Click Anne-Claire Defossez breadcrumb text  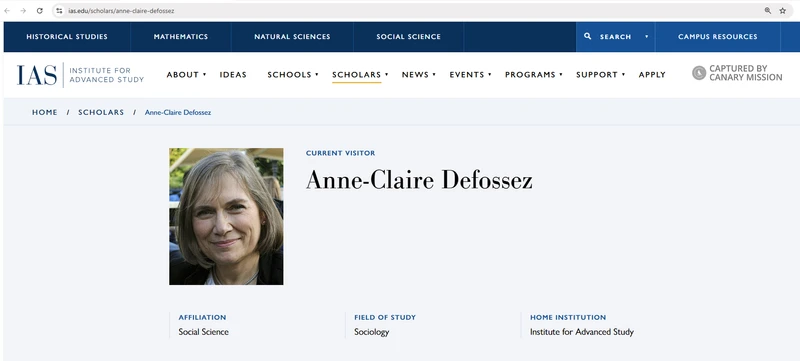click(178, 112)
